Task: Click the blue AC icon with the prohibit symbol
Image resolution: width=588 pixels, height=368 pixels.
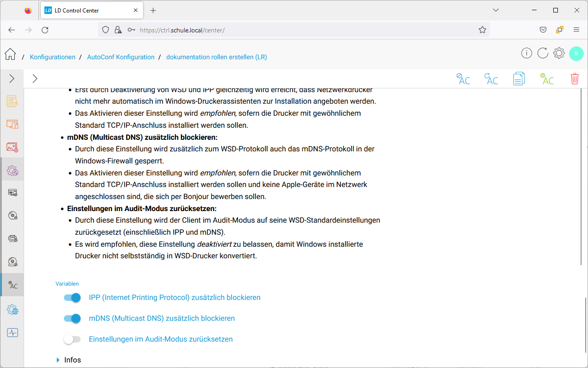Action: (x=463, y=79)
